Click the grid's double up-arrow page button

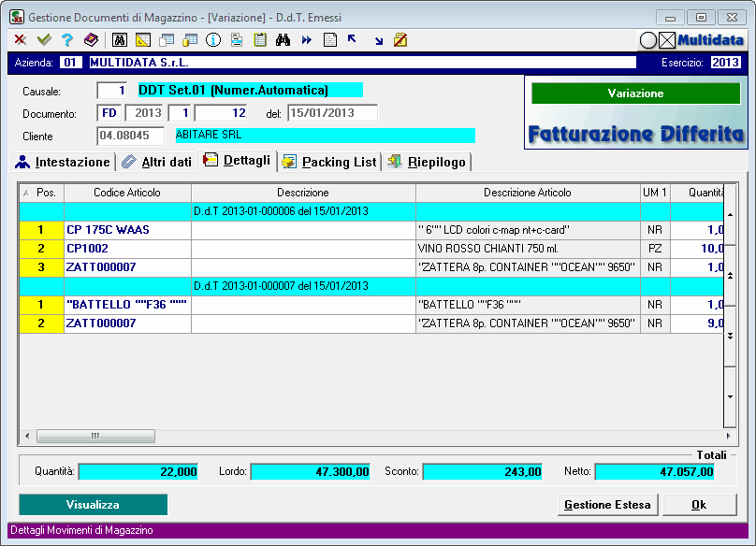pyautogui.click(x=730, y=276)
